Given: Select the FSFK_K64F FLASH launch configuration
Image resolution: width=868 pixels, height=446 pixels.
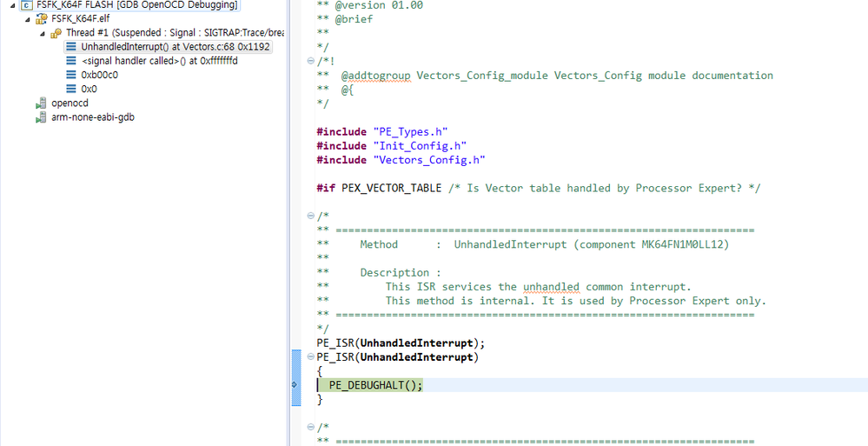Looking at the screenshot, I should [137, 5].
